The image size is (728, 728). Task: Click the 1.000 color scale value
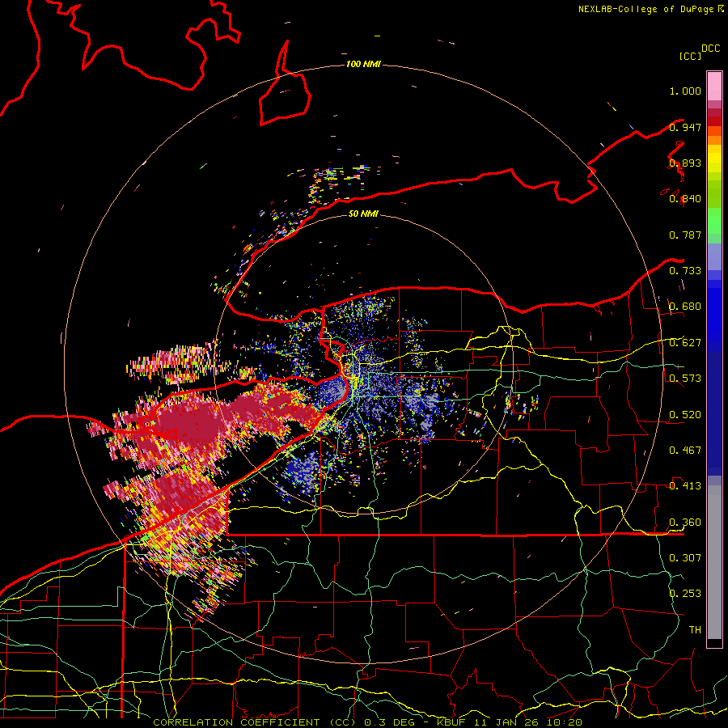[685, 91]
